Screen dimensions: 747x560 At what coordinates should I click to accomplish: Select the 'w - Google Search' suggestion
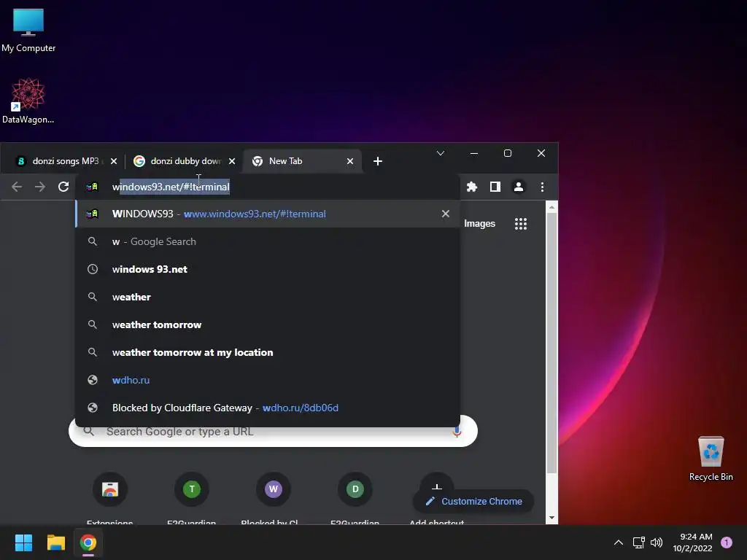(x=268, y=241)
